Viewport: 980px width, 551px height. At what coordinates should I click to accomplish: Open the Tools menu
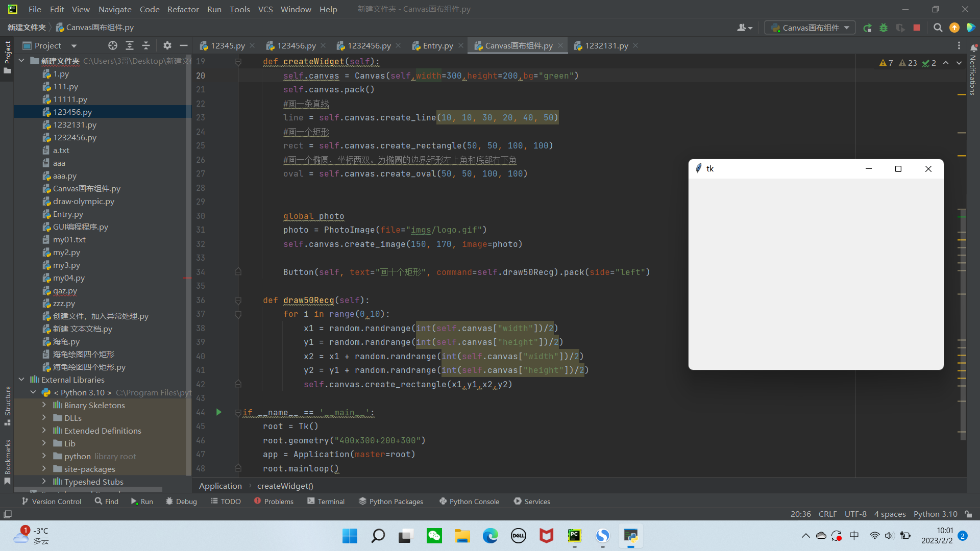[239, 9]
